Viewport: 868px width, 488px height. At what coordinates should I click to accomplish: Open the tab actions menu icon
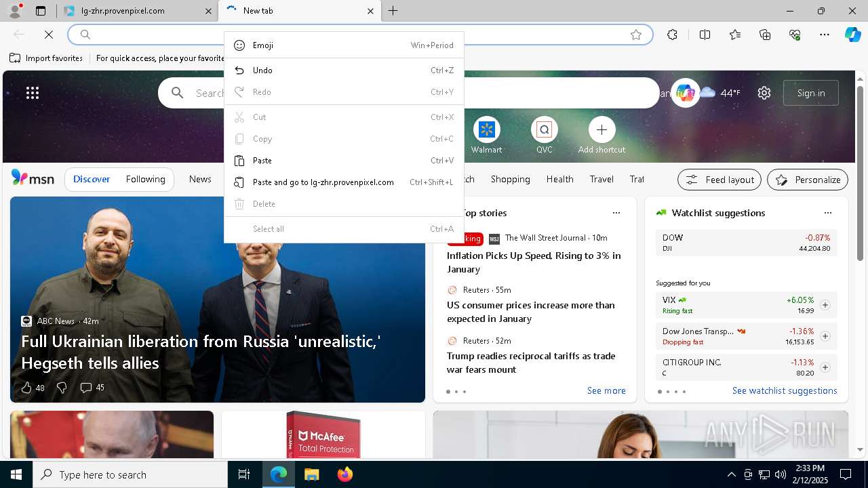click(41, 11)
